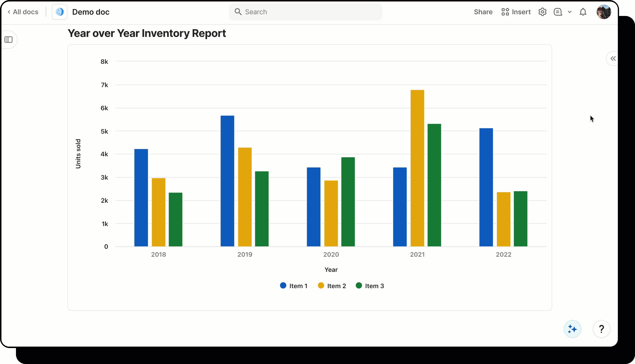Toggle Item 2 series in legend
635x364 pixels.
tap(332, 286)
